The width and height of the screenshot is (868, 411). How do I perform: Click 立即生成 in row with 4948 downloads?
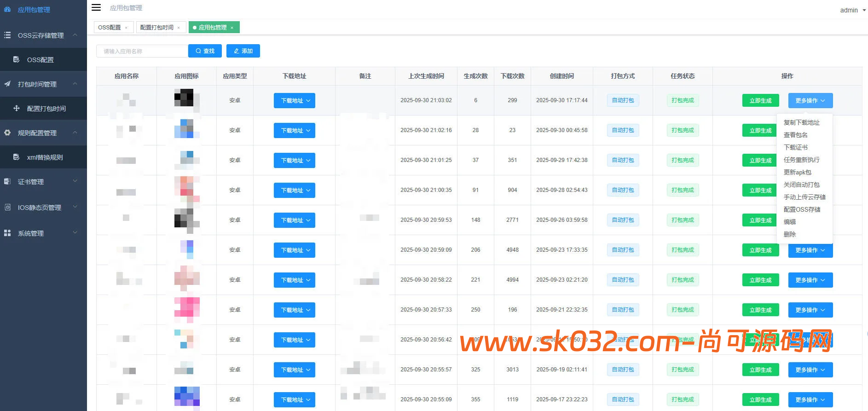coord(760,250)
